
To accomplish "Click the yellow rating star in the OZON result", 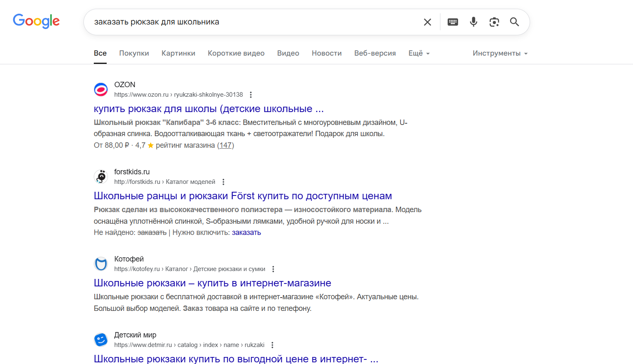I will [x=150, y=145].
